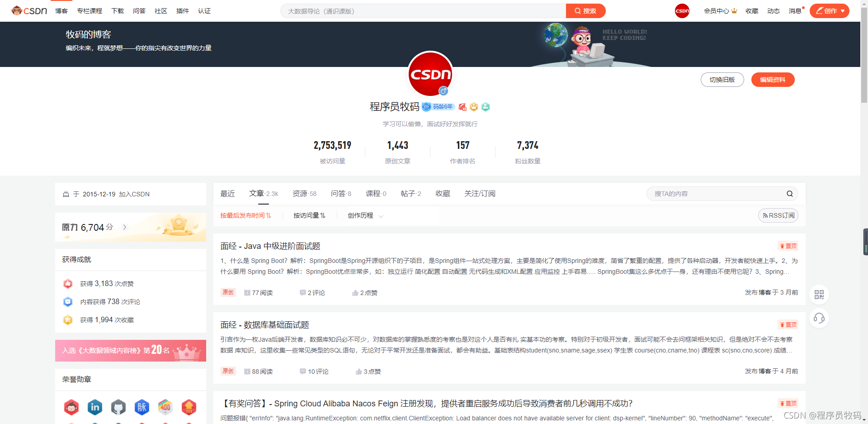The width and height of the screenshot is (868, 424).
Task: Switch to the 资源 tab
Action: click(304, 194)
